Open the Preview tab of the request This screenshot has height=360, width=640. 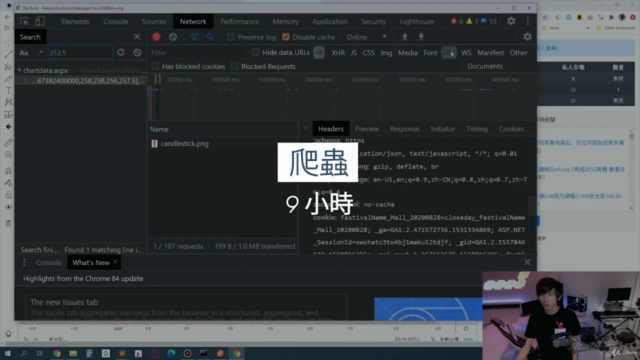coord(367,129)
